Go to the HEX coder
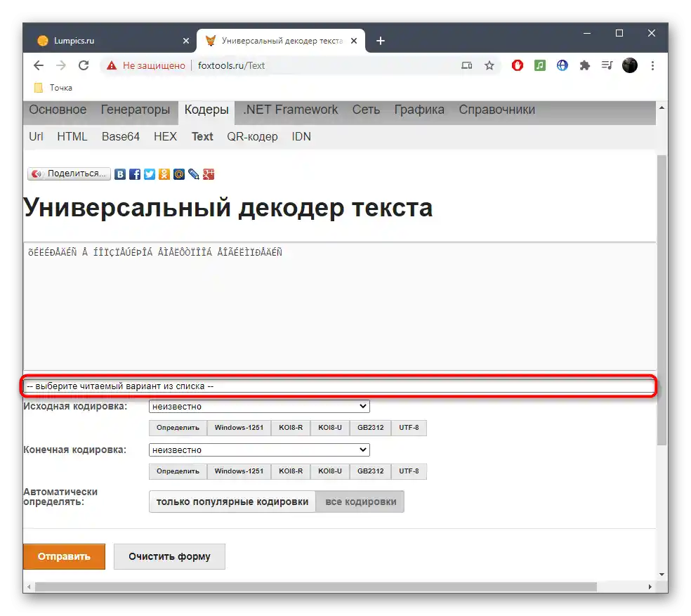The height and width of the screenshot is (616, 691). (x=165, y=137)
